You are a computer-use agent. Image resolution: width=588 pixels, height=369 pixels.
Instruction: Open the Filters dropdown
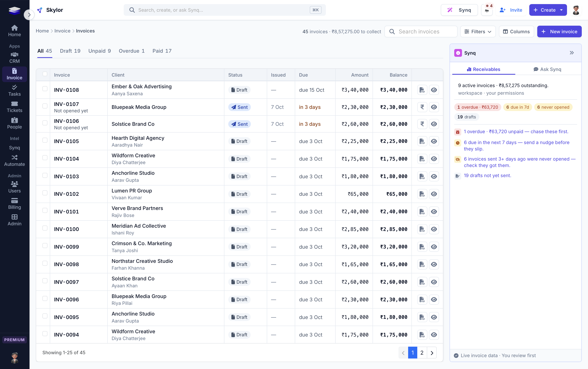(x=478, y=31)
